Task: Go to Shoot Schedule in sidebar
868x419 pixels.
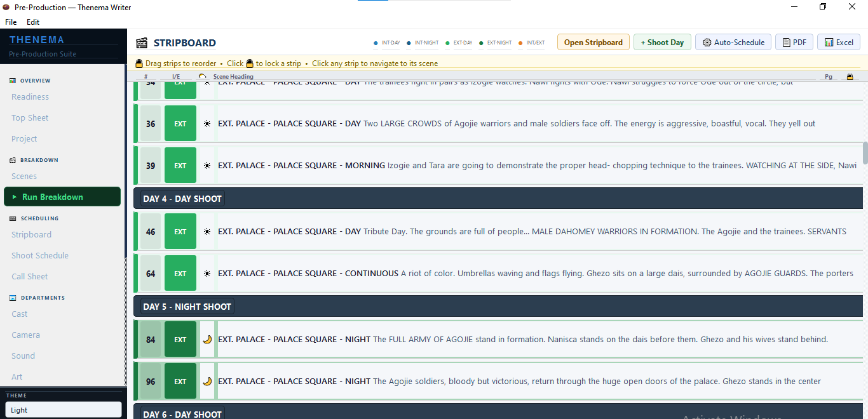Action: 40,255
